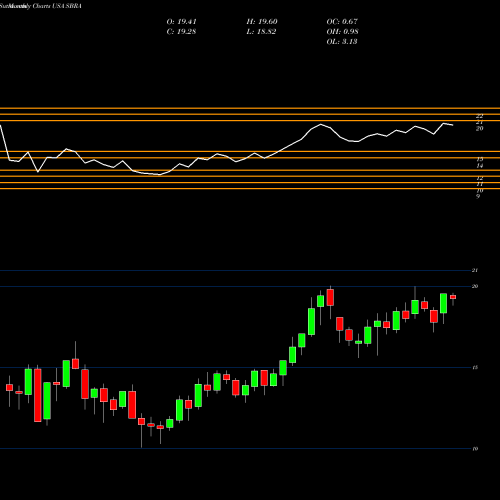Click the last small red candlestick on the right
This screenshot has width=500, height=500.
pos(453,297)
